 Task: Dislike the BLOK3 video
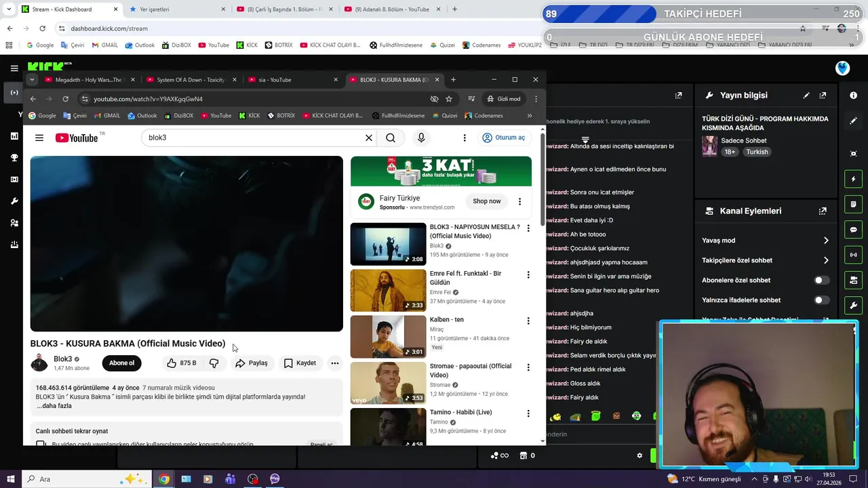point(214,363)
